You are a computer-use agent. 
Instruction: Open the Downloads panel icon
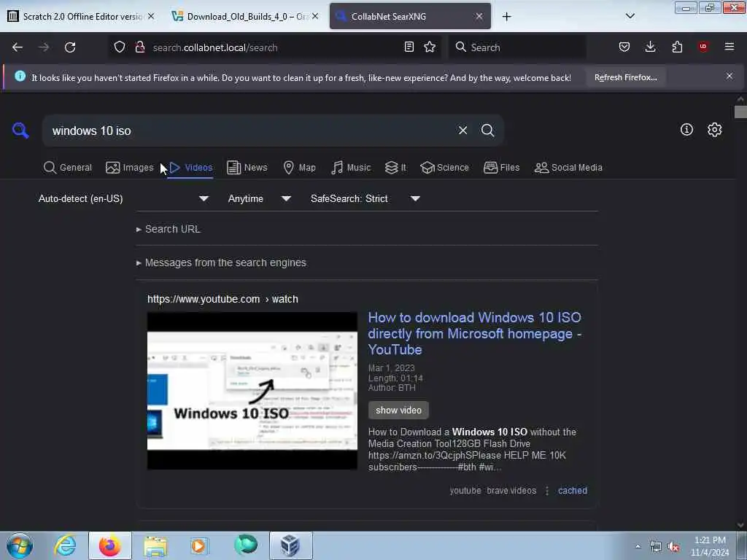pyautogui.click(x=650, y=47)
